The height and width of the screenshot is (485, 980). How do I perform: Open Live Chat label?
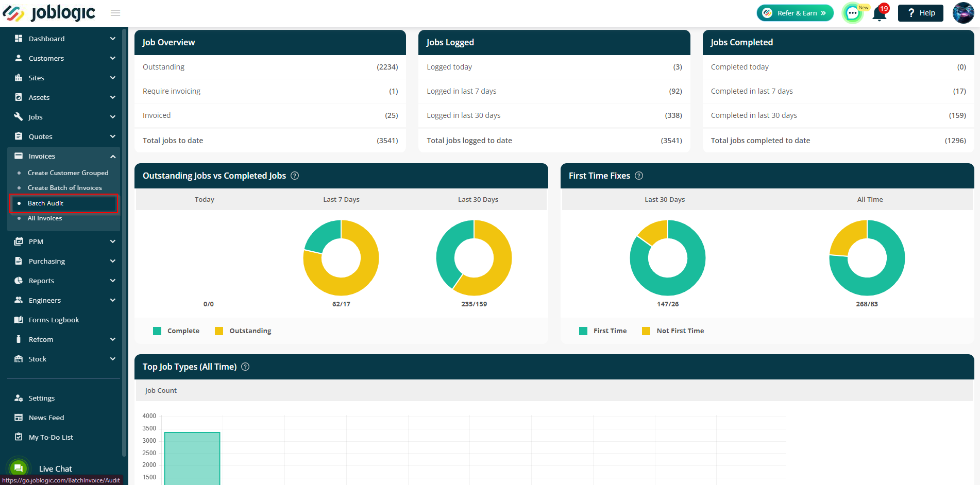coord(55,469)
